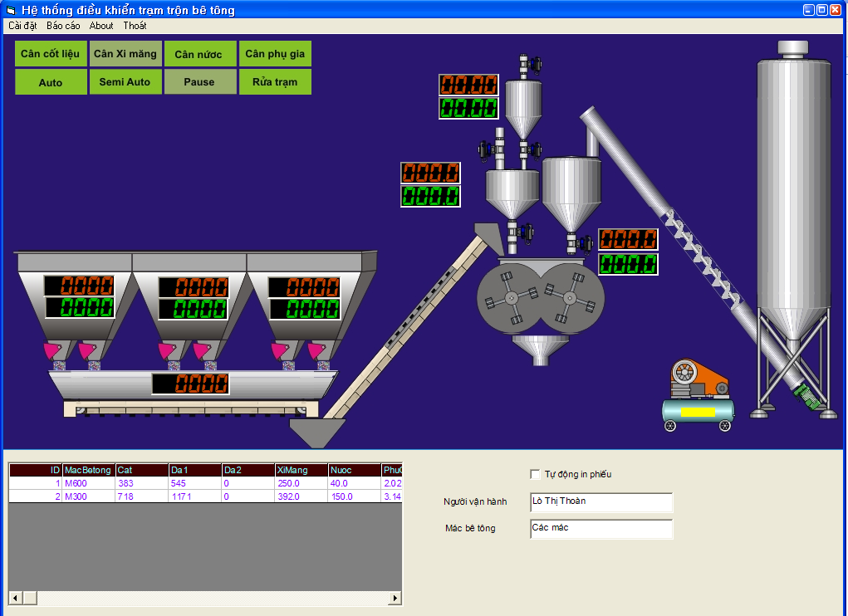Click the twin-shaft concrete mixer graphic
The image size is (848, 616).
pyautogui.click(x=540, y=296)
